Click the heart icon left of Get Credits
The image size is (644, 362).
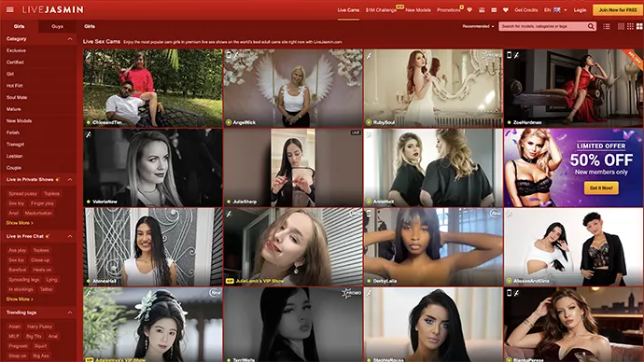[x=506, y=10]
